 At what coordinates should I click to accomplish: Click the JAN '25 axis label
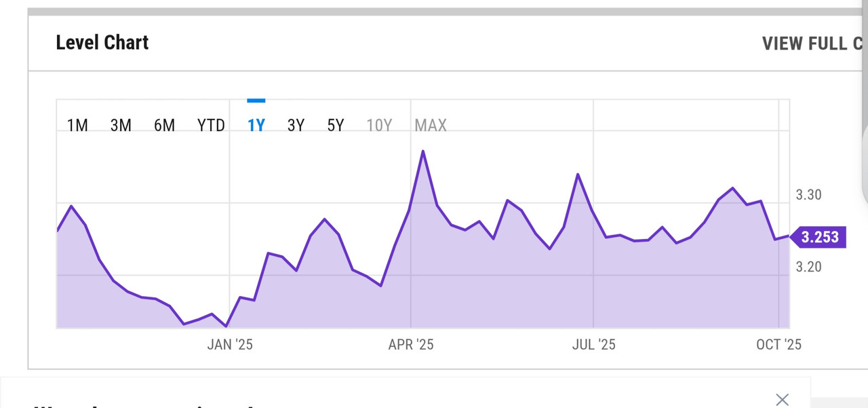pos(230,345)
